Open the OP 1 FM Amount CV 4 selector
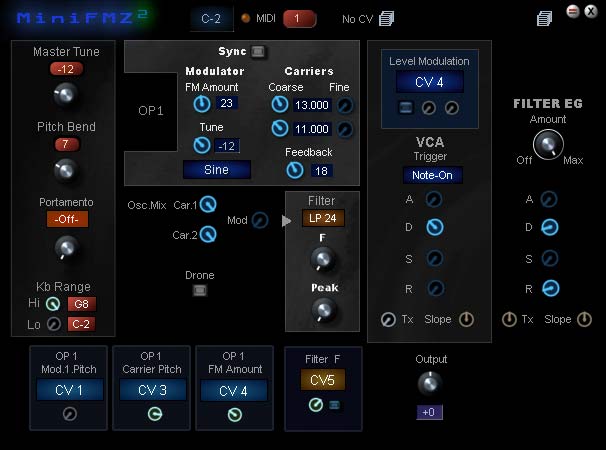 pos(234,390)
